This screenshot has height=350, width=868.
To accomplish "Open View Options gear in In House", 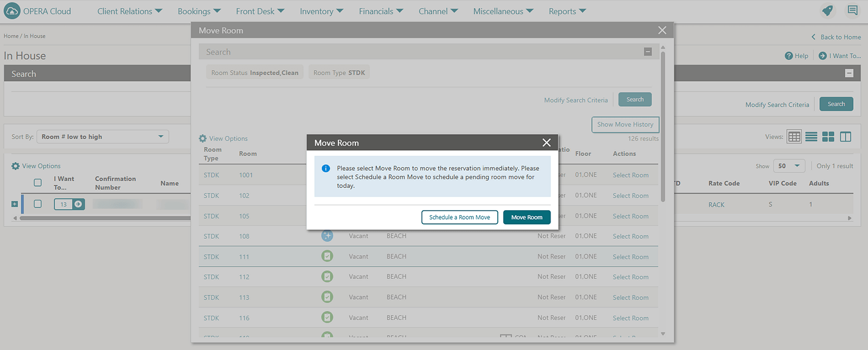I will [15, 166].
